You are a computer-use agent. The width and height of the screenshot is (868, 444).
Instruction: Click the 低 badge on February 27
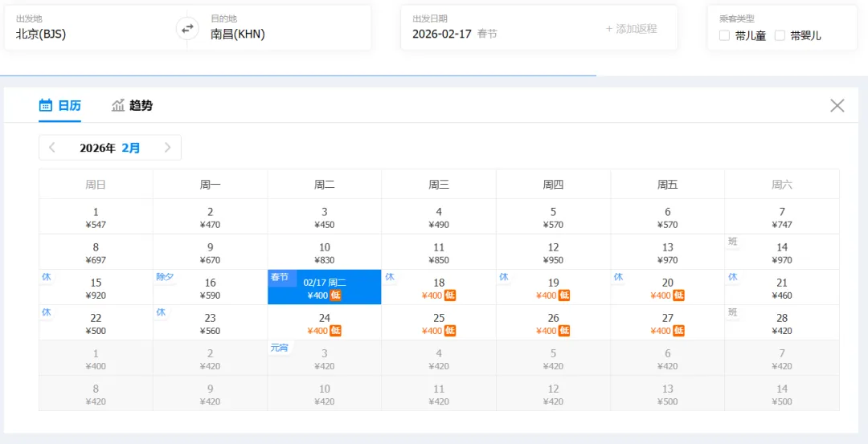click(679, 331)
